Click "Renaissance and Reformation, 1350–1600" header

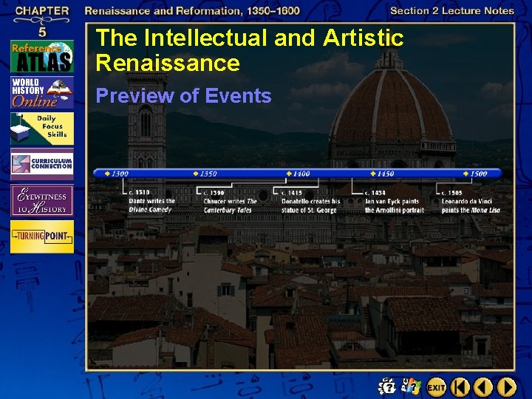(x=192, y=11)
